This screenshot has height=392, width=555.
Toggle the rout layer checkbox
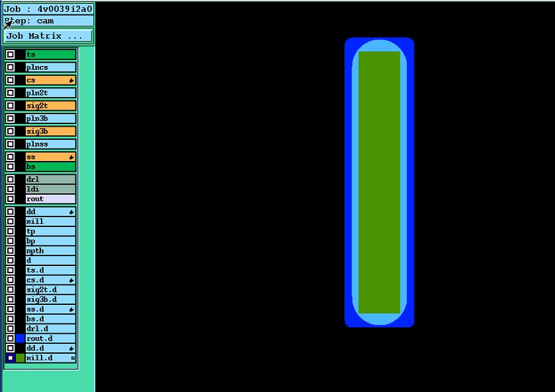tap(11, 199)
